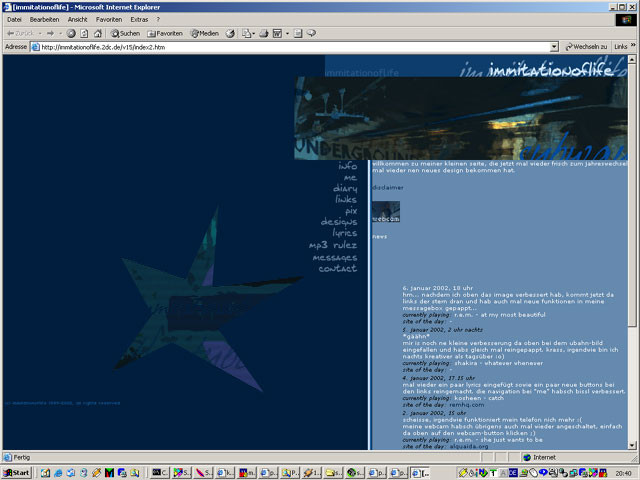Screen dimensions: 640x480
Task: Click the command prompt taskbar button
Action: [x=159, y=473]
